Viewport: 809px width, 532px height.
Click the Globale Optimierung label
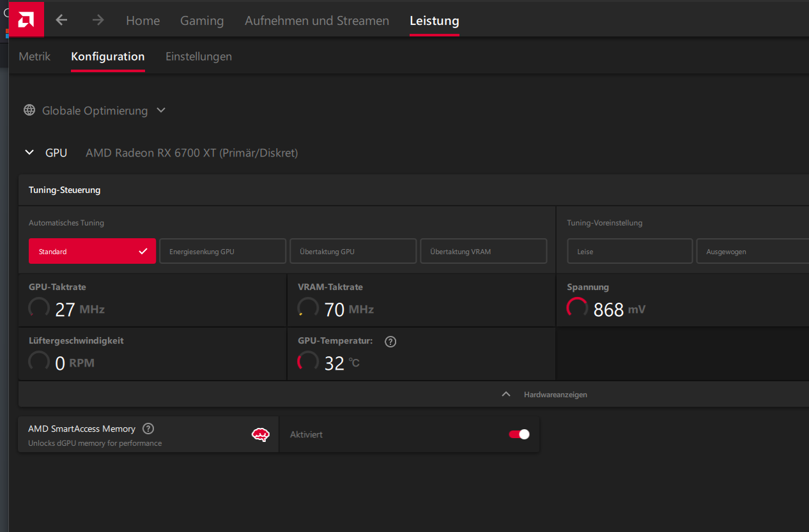click(x=95, y=110)
